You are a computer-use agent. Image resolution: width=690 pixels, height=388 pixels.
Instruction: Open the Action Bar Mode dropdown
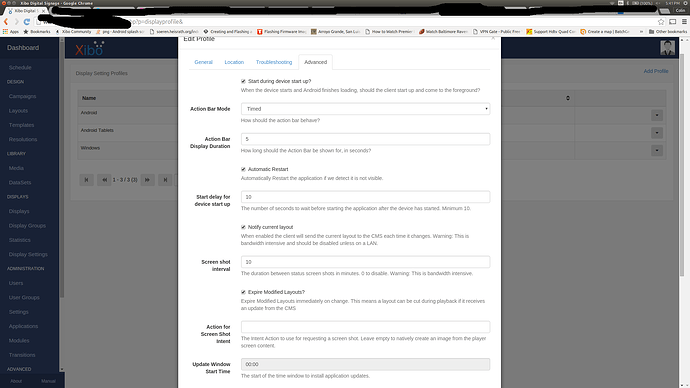pos(365,109)
